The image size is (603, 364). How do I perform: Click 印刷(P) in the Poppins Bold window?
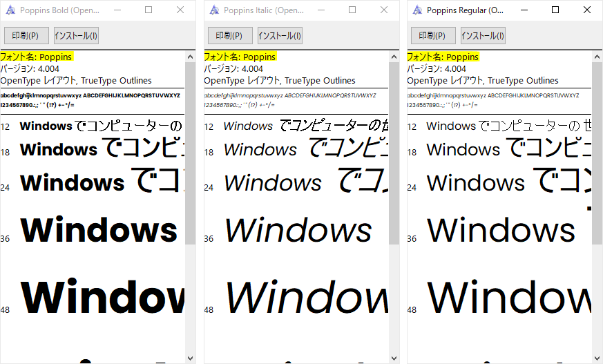click(26, 36)
